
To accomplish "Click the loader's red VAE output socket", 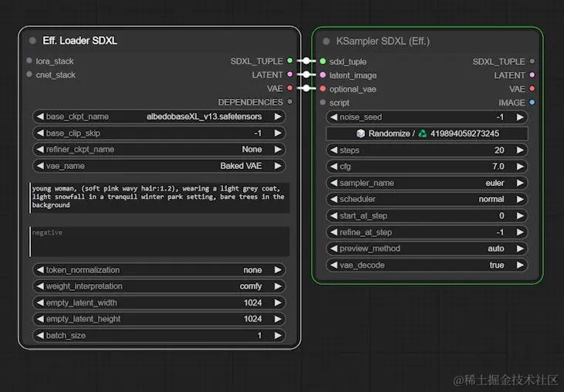I will (290, 88).
